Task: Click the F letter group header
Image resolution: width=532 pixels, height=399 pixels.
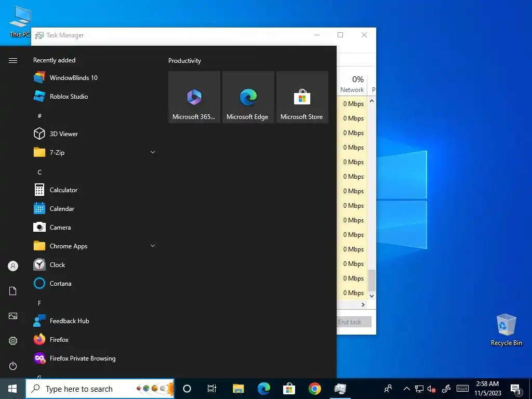Action: coord(39,303)
